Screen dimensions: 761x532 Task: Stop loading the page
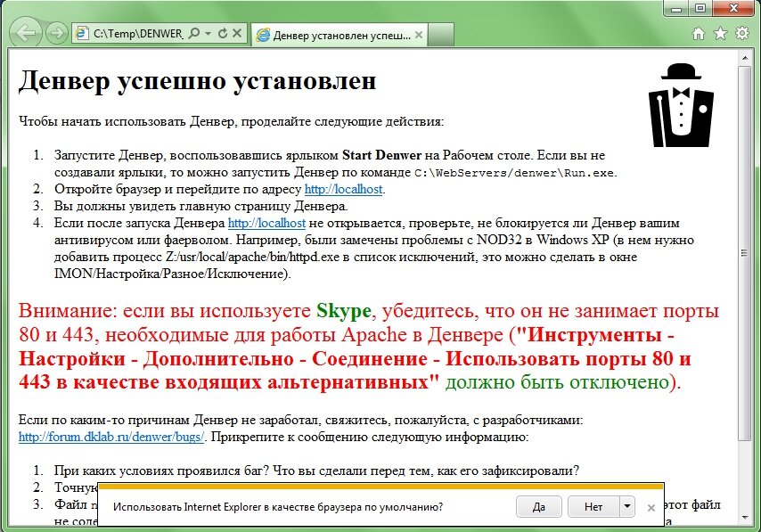[x=235, y=33]
